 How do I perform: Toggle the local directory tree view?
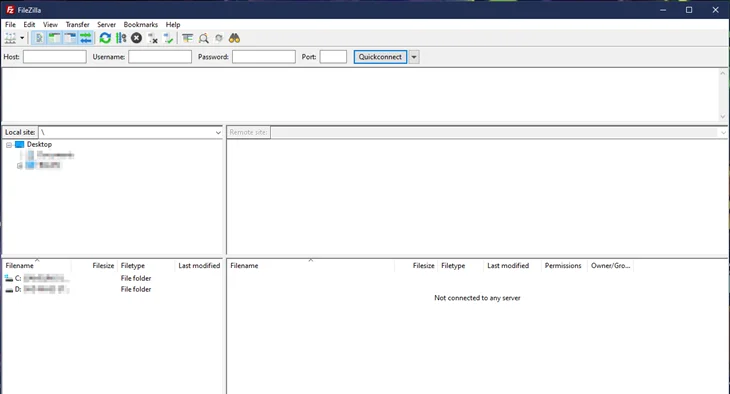(54, 38)
